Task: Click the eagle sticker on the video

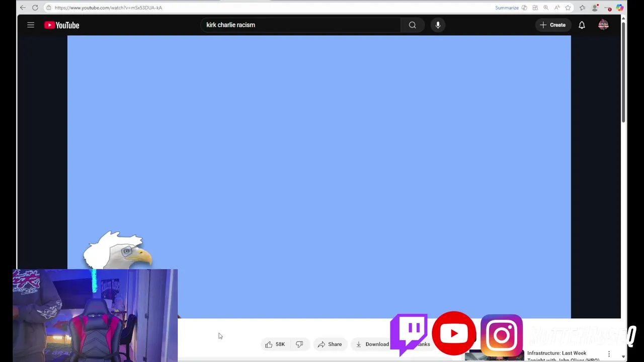Action: (x=118, y=250)
